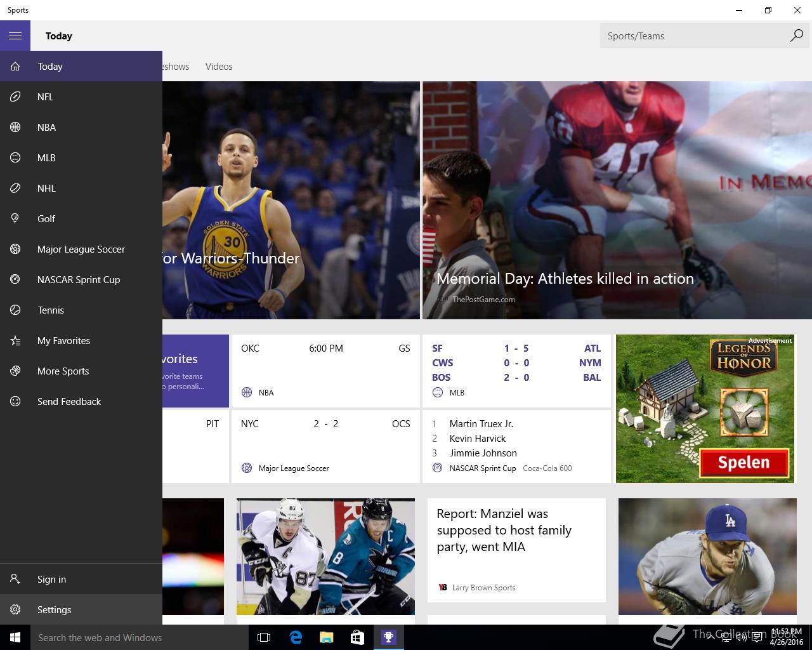Open the Manziel report article
Image resolution: width=812 pixels, height=650 pixels.
click(x=516, y=550)
